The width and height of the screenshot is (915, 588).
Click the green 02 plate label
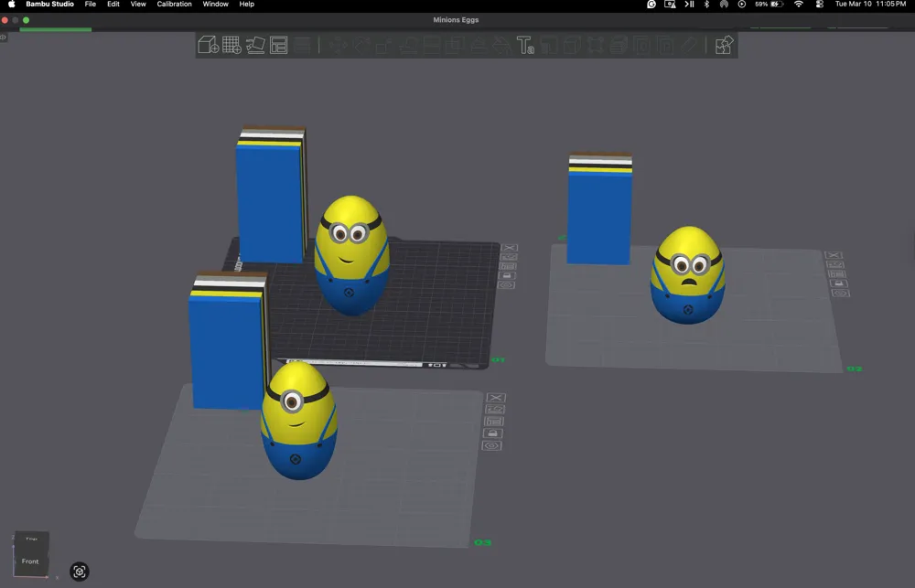[855, 369]
